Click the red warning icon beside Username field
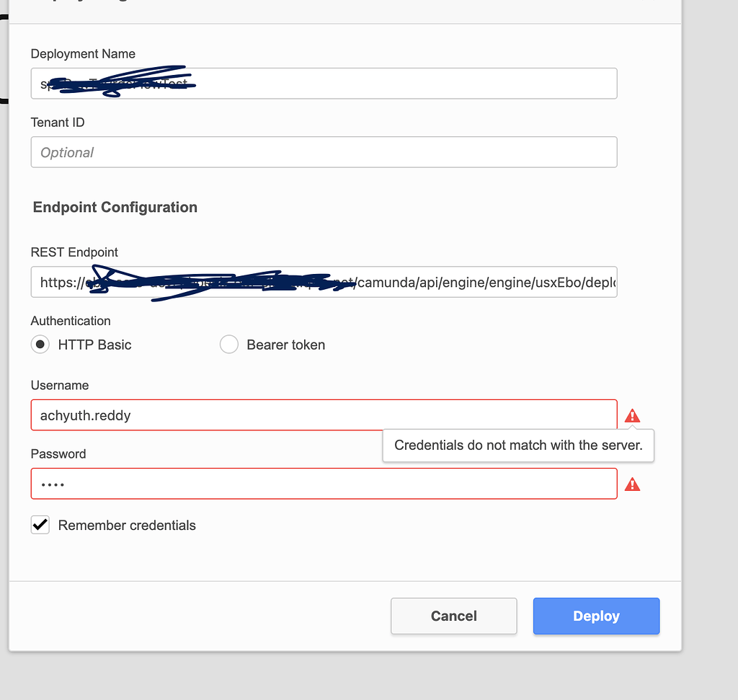 [x=632, y=415]
